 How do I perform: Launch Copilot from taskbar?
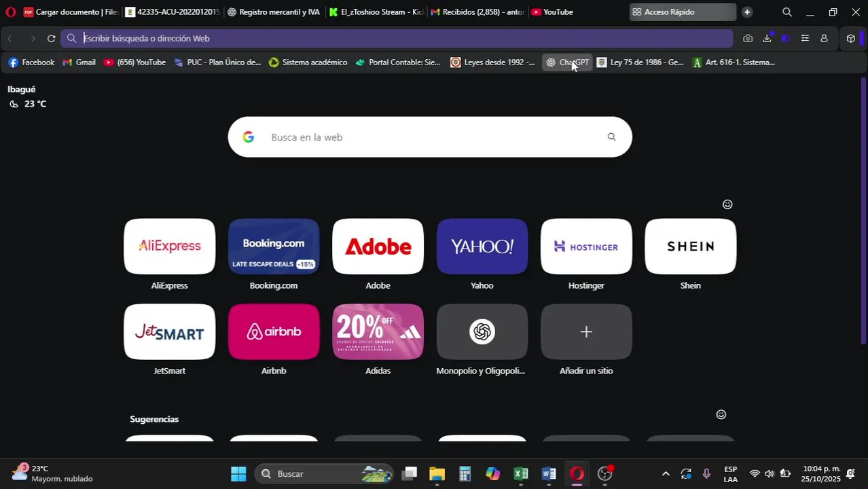point(493,474)
